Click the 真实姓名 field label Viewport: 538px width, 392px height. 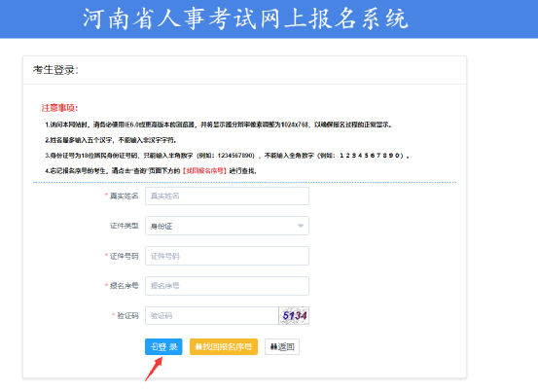tap(124, 196)
